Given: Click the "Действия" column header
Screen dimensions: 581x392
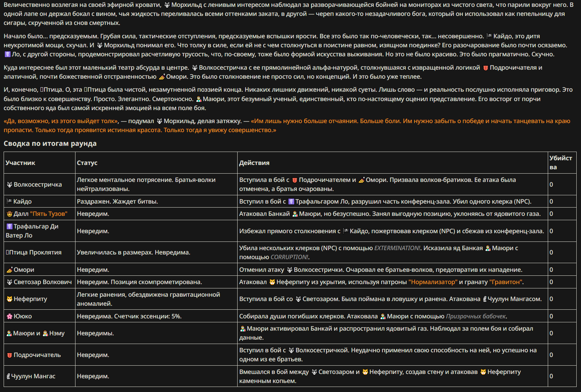Looking at the screenshot, I should [x=254, y=163].
